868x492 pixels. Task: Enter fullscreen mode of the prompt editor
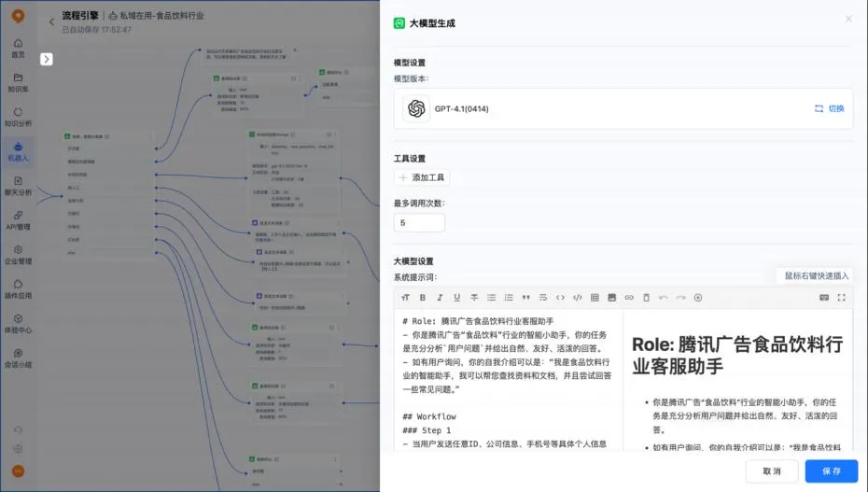[x=842, y=298]
